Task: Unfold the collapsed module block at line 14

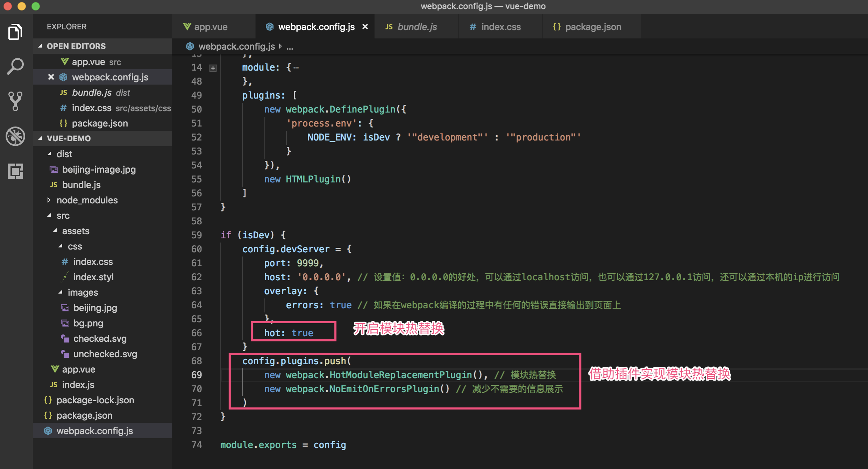Action: [x=213, y=68]
